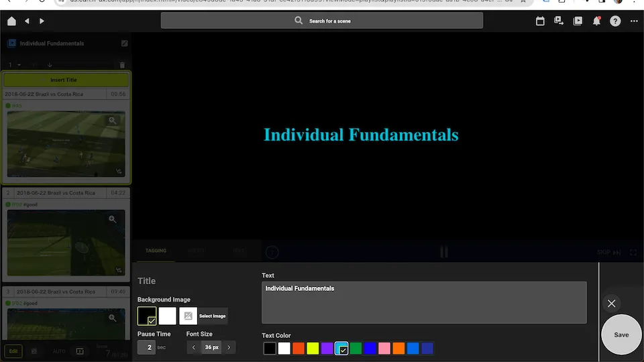The height and width of the screenshot is (362, 644).
Task: Choose pure blue text color swatch
Action: tap(370, 348)
